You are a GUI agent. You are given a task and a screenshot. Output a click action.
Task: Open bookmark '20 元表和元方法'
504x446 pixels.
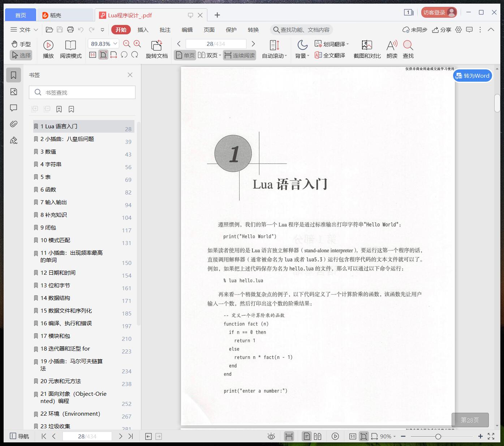(83, 381)
